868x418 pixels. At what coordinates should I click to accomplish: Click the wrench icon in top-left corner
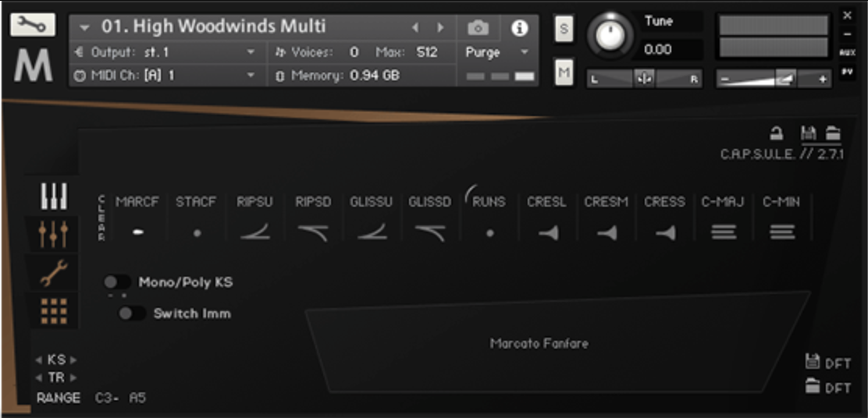click(33, 25)
